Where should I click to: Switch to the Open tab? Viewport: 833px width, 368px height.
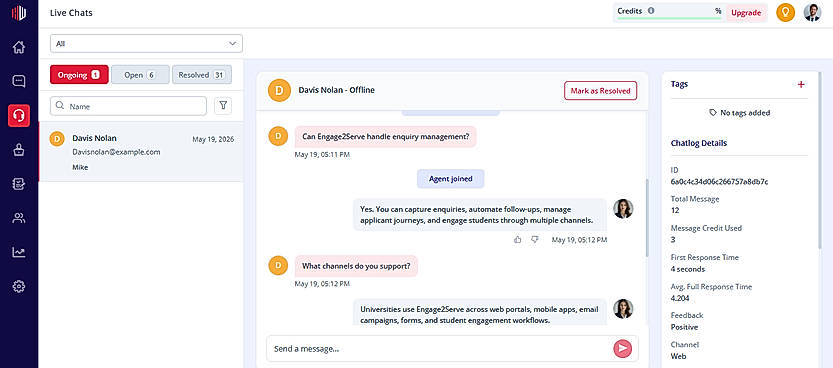tap(140, 75)
